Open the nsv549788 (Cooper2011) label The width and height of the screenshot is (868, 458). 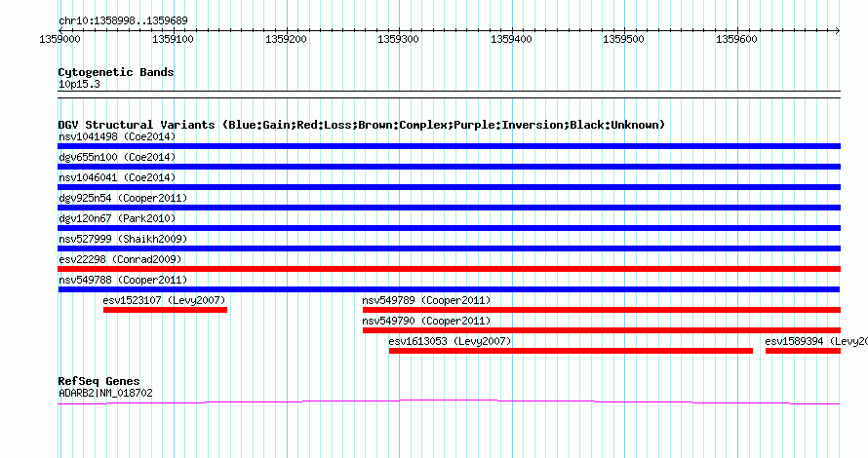pyautogui.click(x=123, y=280)
